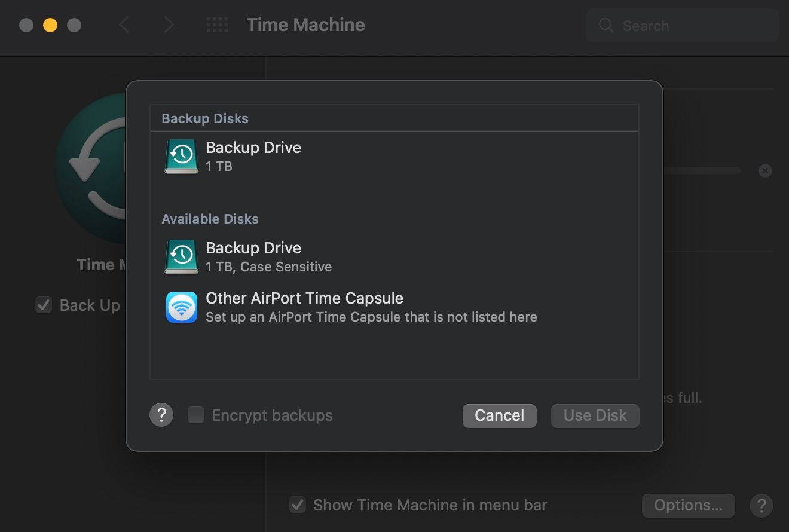Toggle Back Up Automatically checkbox

pyautogui.click(x=44, y=305)
